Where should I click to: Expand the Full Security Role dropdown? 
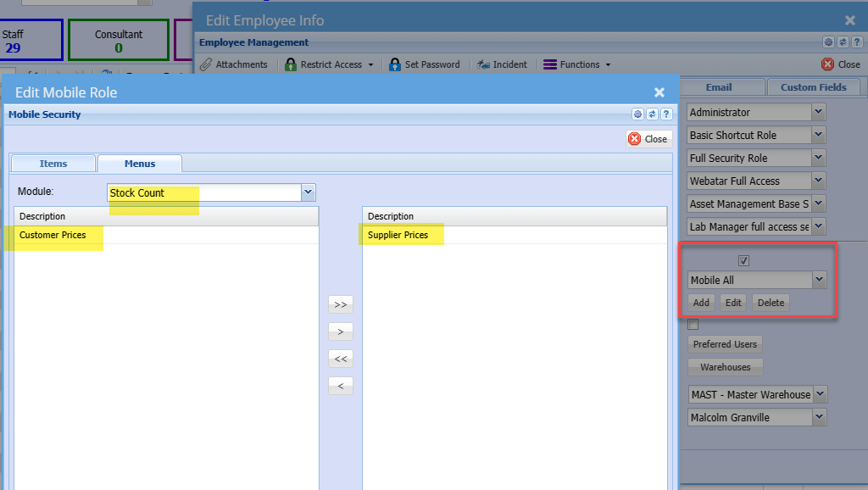click(x=819, y=158)
